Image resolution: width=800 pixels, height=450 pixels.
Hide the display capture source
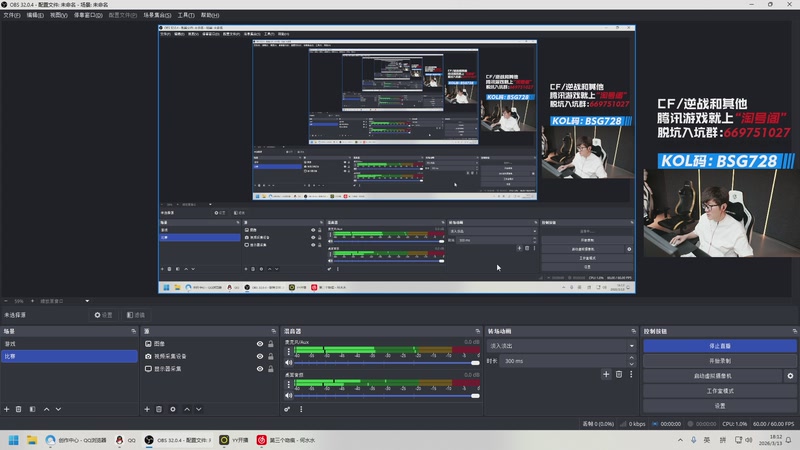click(260, 368)
